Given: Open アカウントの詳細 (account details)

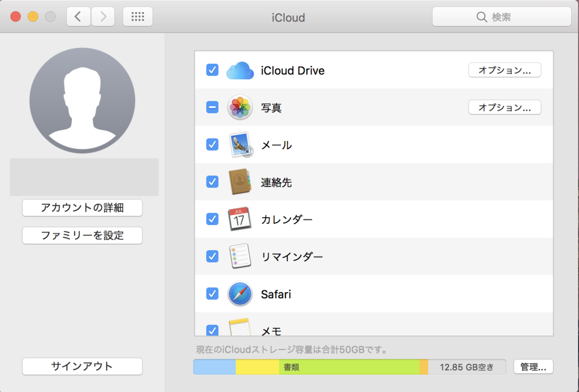Looking at the screenshot, I should (x=83, y=208).
